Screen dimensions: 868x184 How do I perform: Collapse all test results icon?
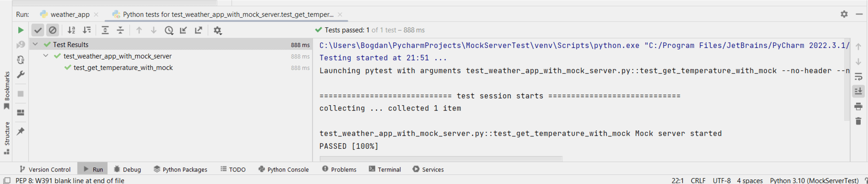tap(120, 30)
